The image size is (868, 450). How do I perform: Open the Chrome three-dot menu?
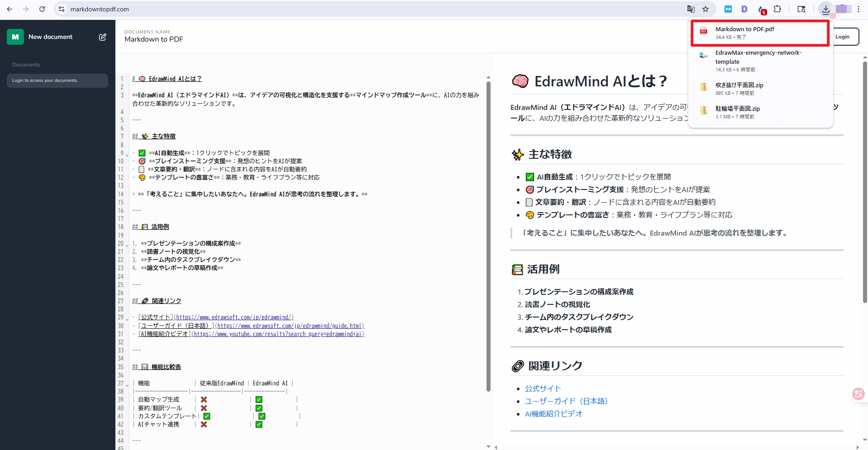coord(858,9)
